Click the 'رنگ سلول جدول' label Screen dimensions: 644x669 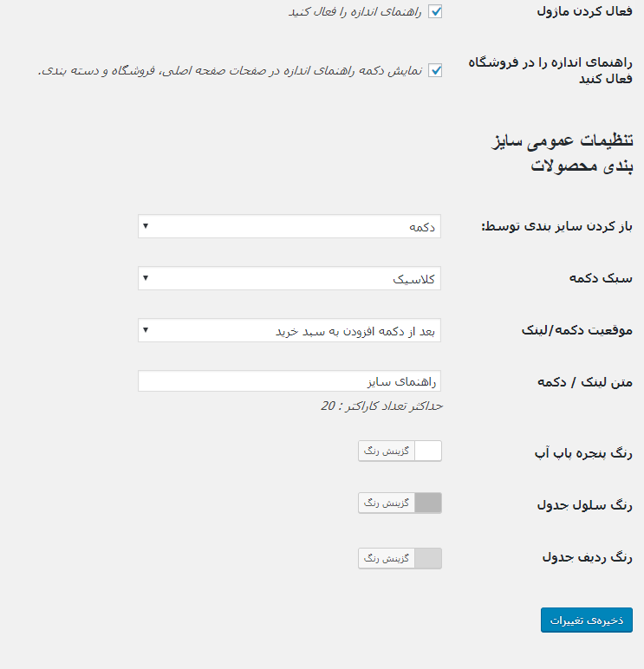click(584, 504)
